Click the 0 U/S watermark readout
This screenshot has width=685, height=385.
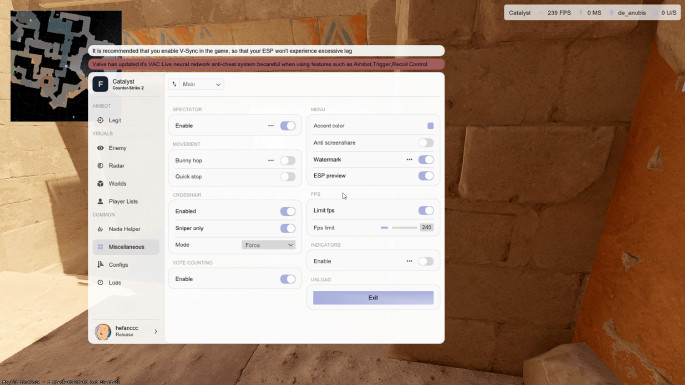[668, 13]
